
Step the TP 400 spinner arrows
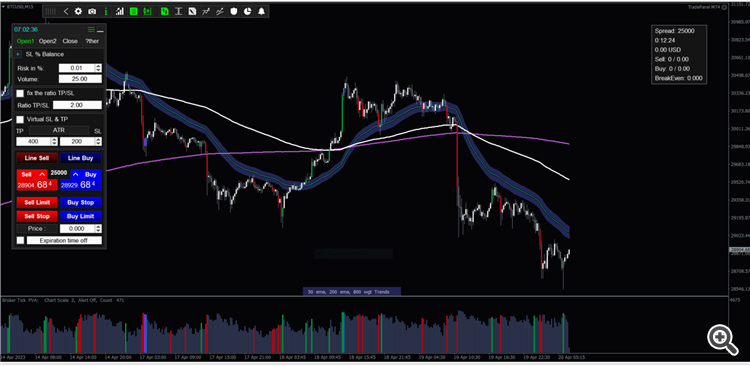coord(55,142)
